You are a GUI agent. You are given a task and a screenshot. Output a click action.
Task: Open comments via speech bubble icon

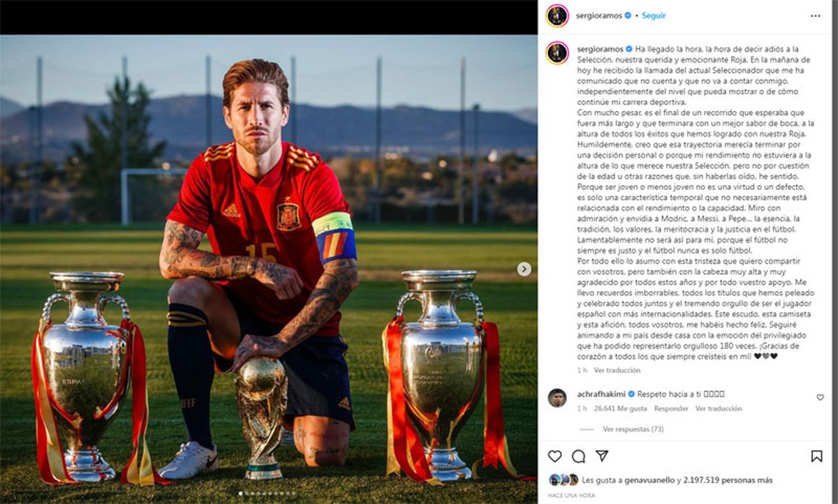[x=578, y=456]
